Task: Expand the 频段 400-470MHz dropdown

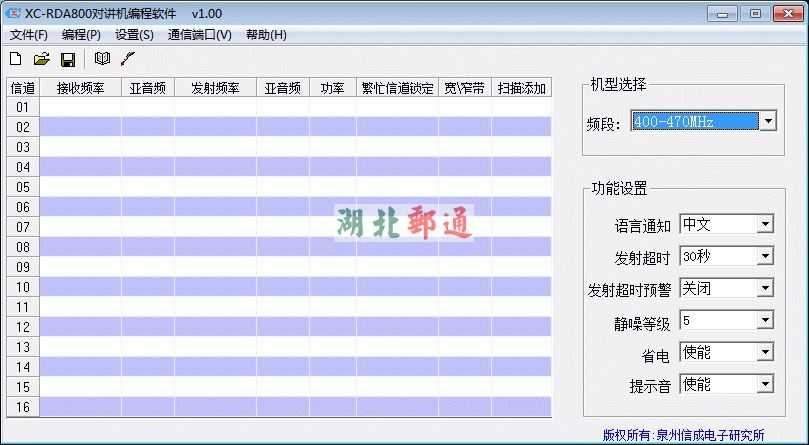Action: (767, 122)
